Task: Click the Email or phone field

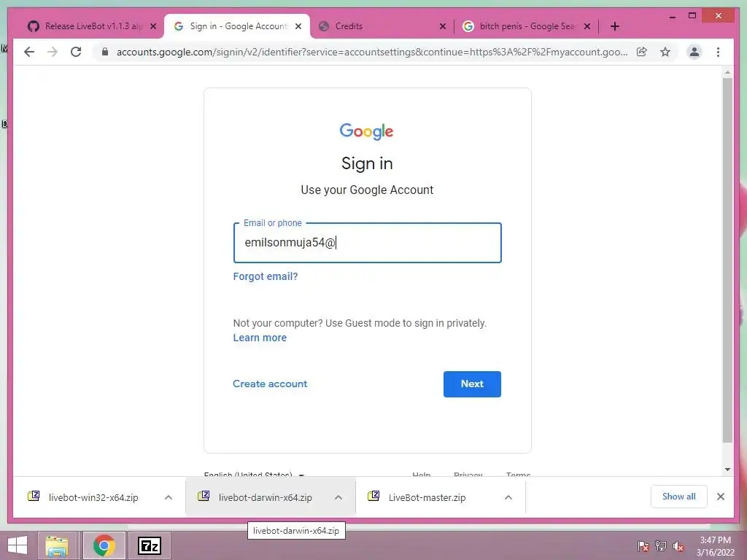Action: click(x=368, y=242)
